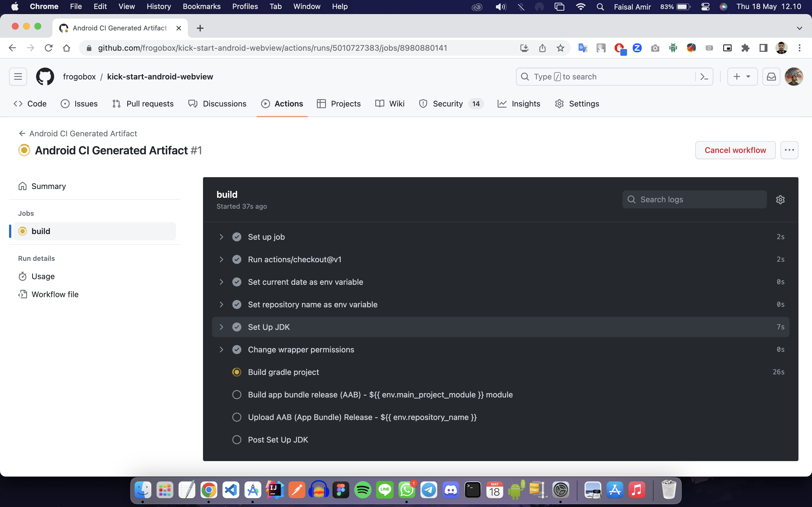This screenshot has width=812, height=507.
Task: Click the GitHub Octocat home logo
Action: click(45, 77)
